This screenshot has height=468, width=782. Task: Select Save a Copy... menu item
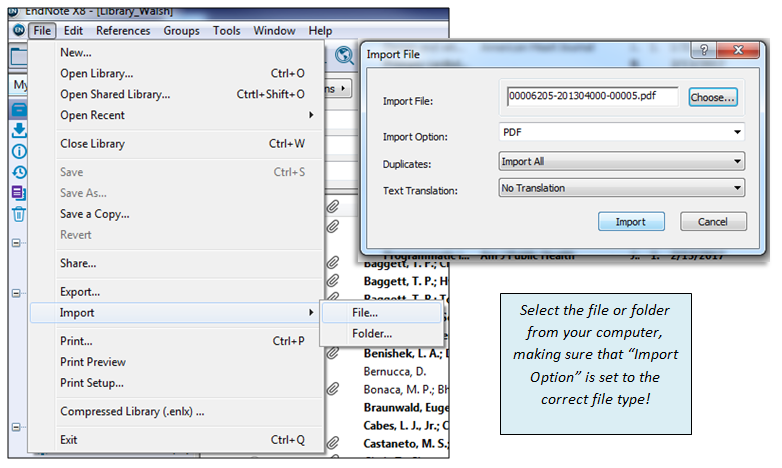(177, 214)
